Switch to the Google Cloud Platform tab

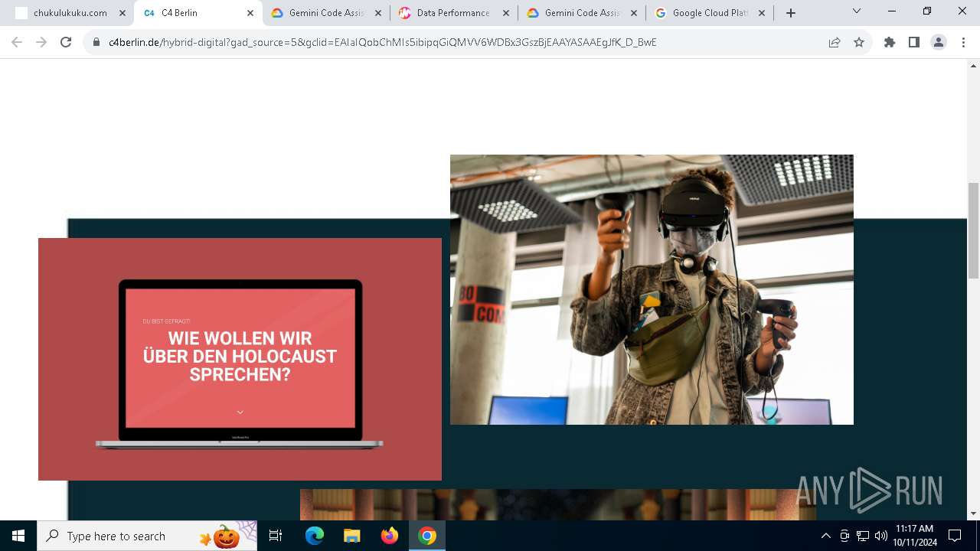pyautogui.click(x=710, y=13)
